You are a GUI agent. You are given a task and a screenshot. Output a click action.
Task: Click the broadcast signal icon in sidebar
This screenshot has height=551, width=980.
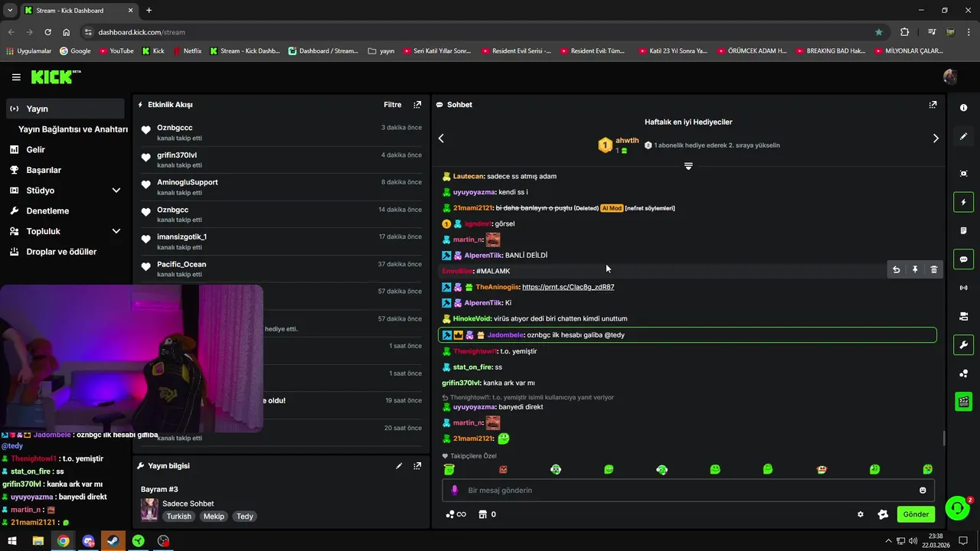click(x=964, y=288)
